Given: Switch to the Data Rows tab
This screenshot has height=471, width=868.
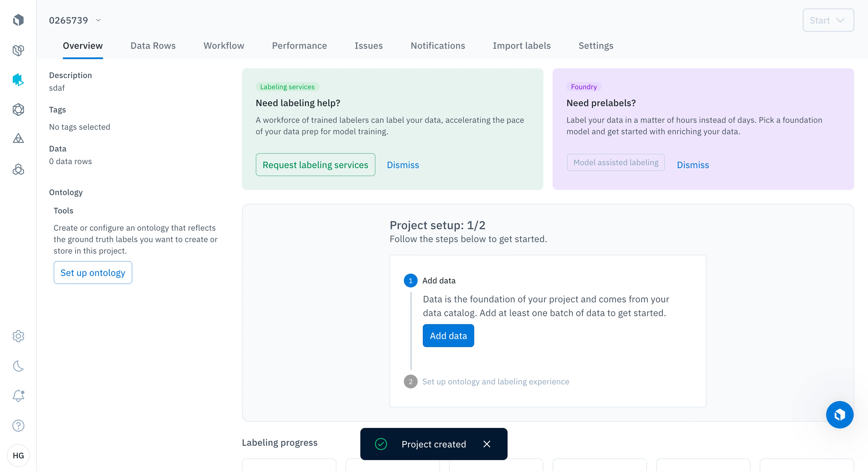Looking at the screenshot, I should [x=153, y=45].
